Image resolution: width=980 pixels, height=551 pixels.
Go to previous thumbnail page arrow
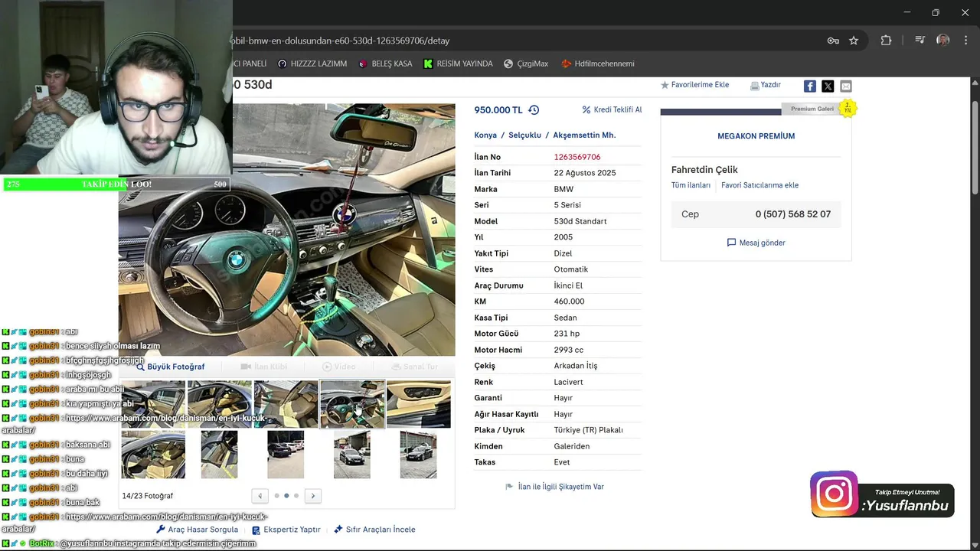tap(260, 496)
